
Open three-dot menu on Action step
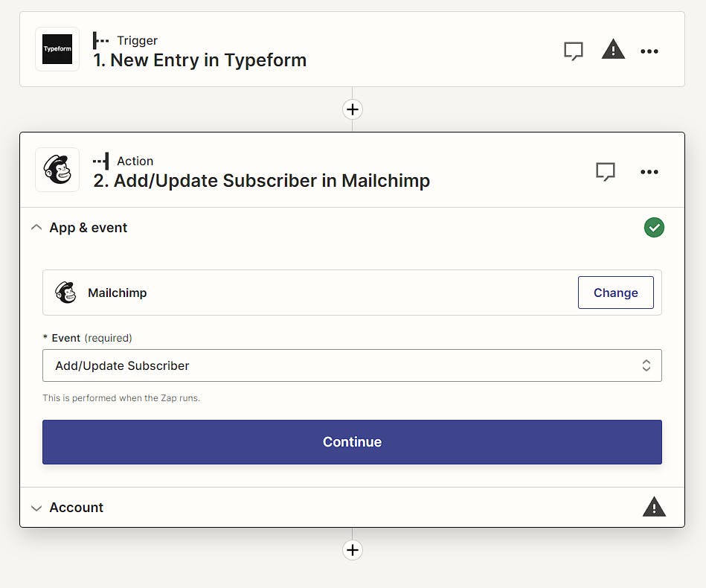649,172
